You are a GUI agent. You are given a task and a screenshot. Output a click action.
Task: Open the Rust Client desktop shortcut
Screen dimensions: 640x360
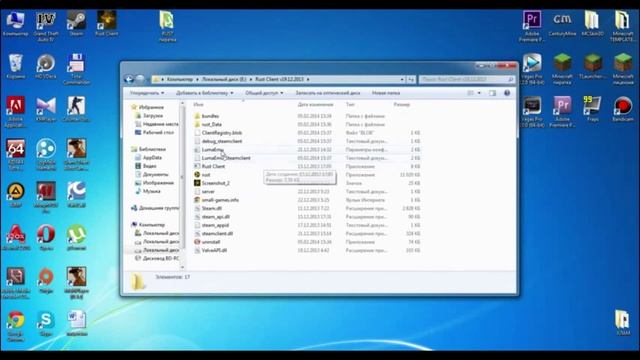[x=107, y=24]
